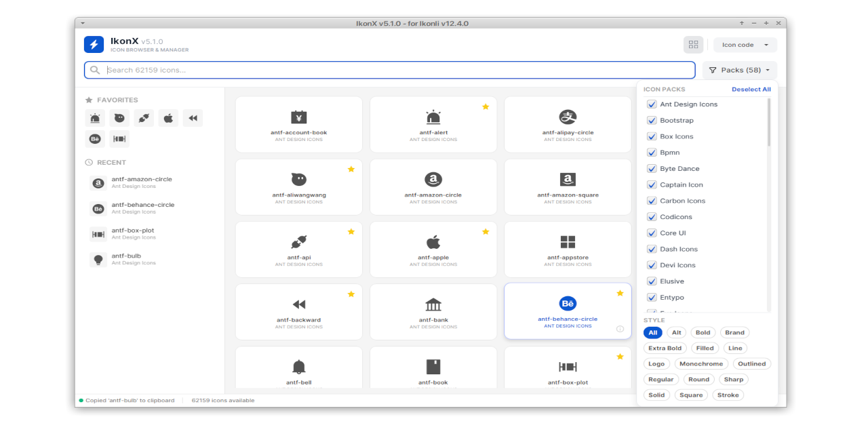Unfavorite antf-alert using its star

point(486,106)
